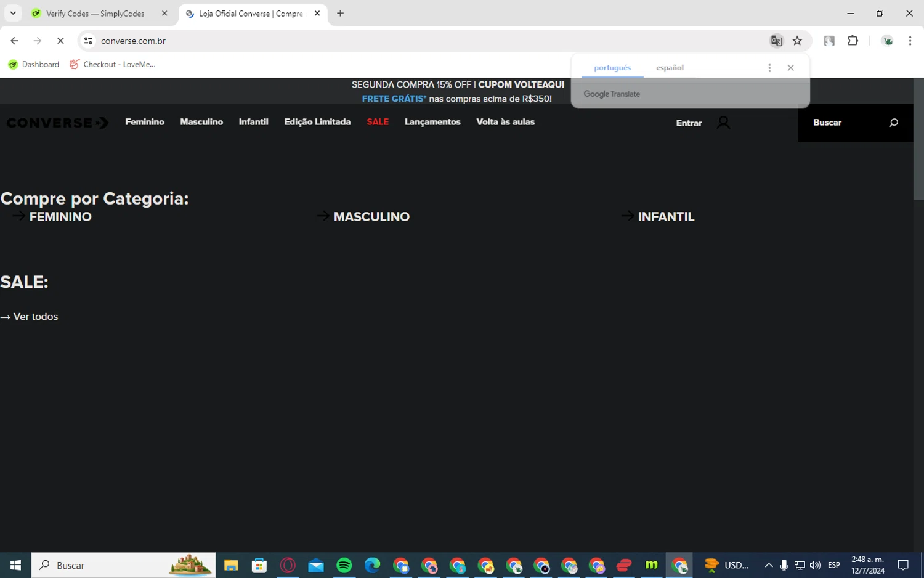Open the Windows notification center
The height and width of the screenshot is (578, 924).
pyautogui.click(x=903, y=565)
